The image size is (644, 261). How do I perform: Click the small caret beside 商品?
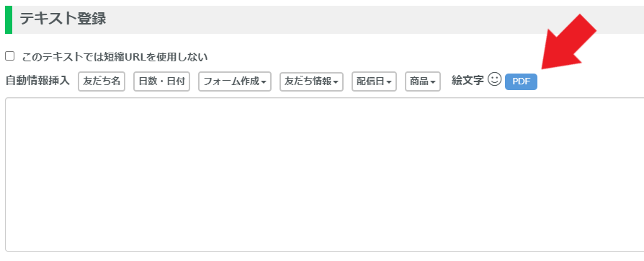(433, 82)
